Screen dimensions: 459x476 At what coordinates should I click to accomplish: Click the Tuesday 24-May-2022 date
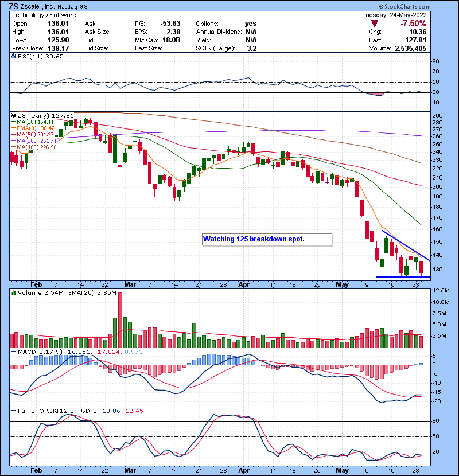[394, 15]
